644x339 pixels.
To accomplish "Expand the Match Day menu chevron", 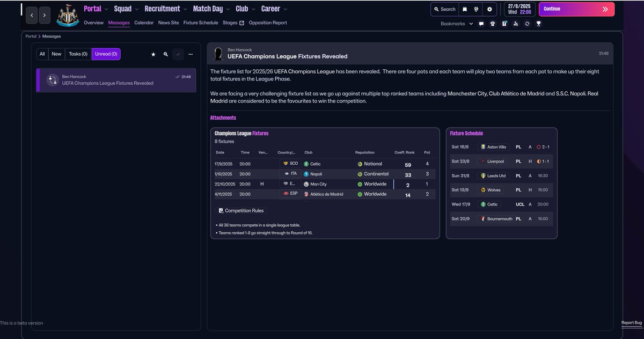I will click(x=228, y=9).
